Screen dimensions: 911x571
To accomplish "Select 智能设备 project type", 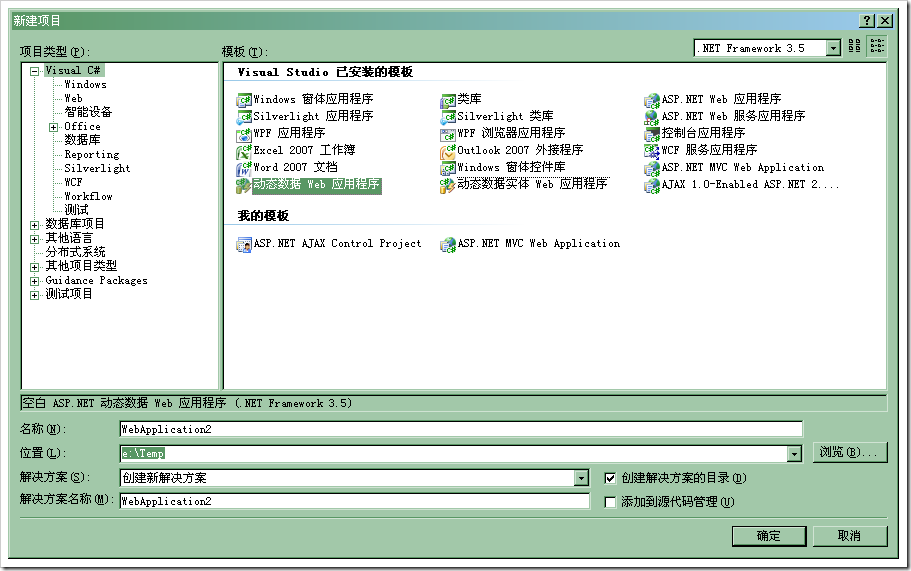I will pos(88,112).
